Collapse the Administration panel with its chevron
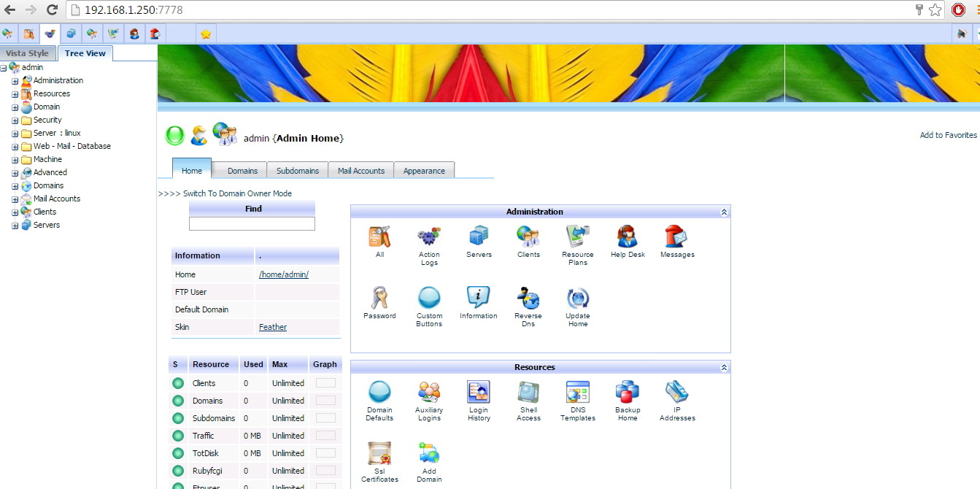Image resolution: width=980 pixels, height=489 pixels. 724,212
